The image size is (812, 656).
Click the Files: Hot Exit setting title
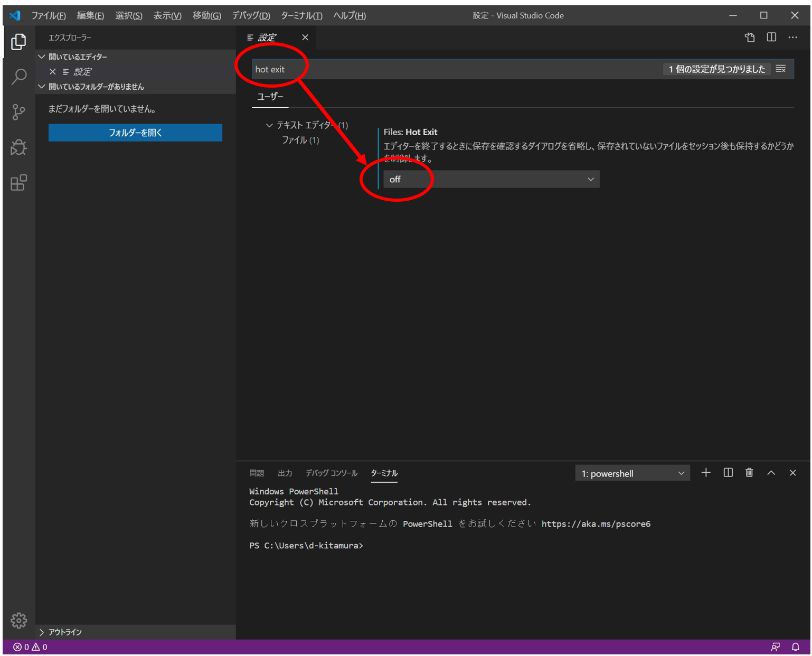[410, 132]
